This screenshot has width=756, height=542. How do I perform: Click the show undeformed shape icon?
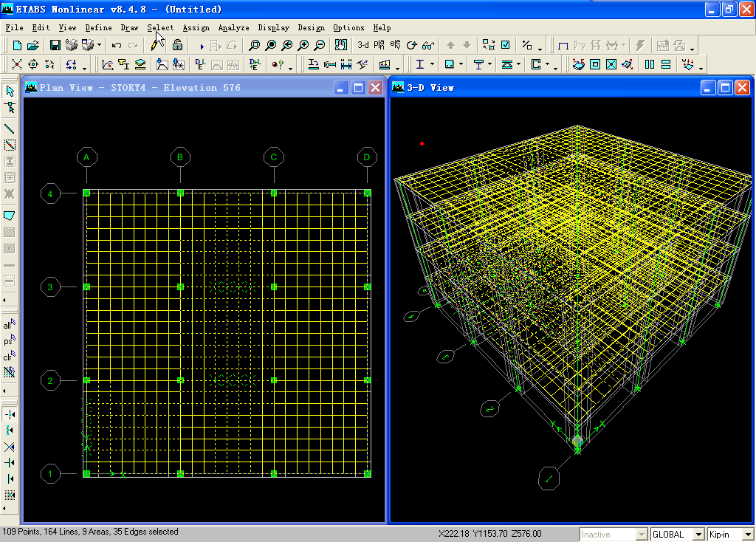click(563, 45)
